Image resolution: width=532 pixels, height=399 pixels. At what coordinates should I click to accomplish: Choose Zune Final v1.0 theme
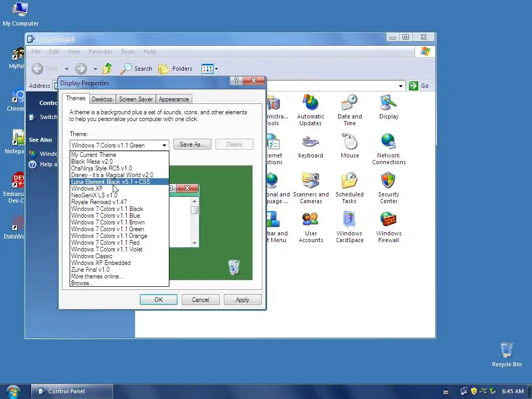pyautogui.click(x=119, y=270)
